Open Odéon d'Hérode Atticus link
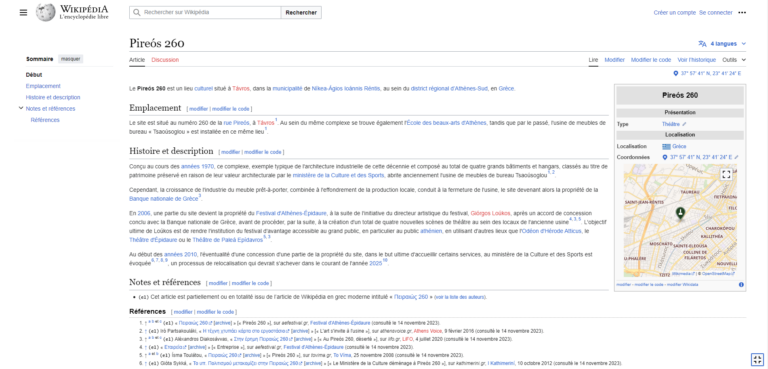 pyautogui.click(x=552, y=231)
